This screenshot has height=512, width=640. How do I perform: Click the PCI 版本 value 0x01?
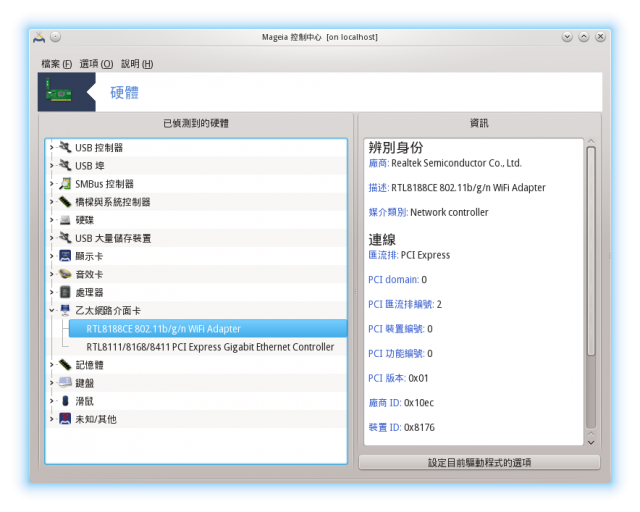[418, 378]
